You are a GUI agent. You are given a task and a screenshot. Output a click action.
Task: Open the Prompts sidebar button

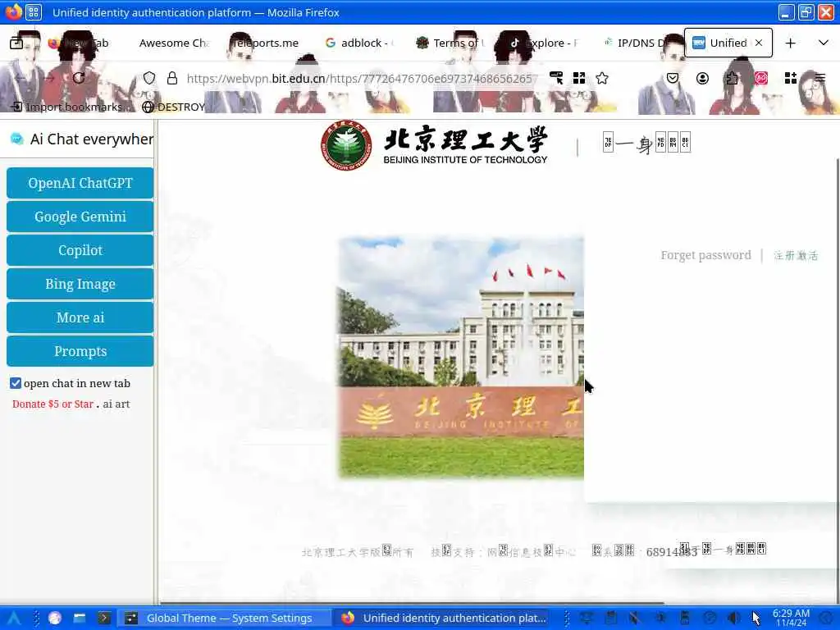click(x=80, y=351)
